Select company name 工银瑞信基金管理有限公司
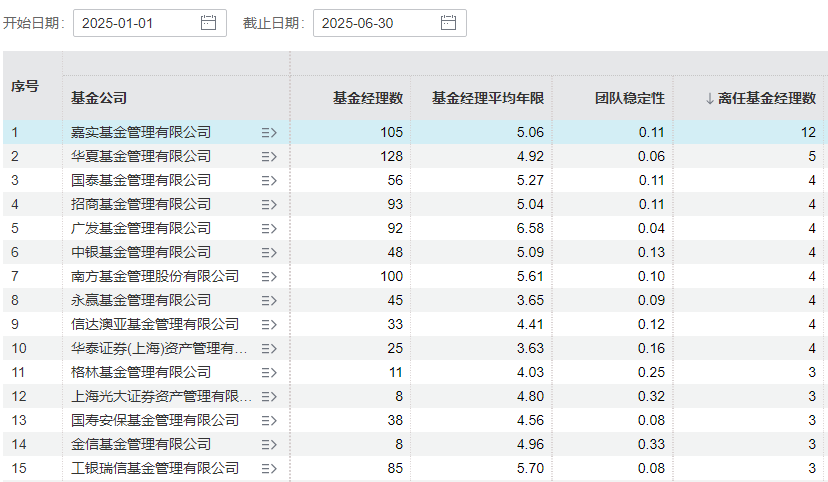The height and width of the screenshot is (482, 828). tap(155, 468)
